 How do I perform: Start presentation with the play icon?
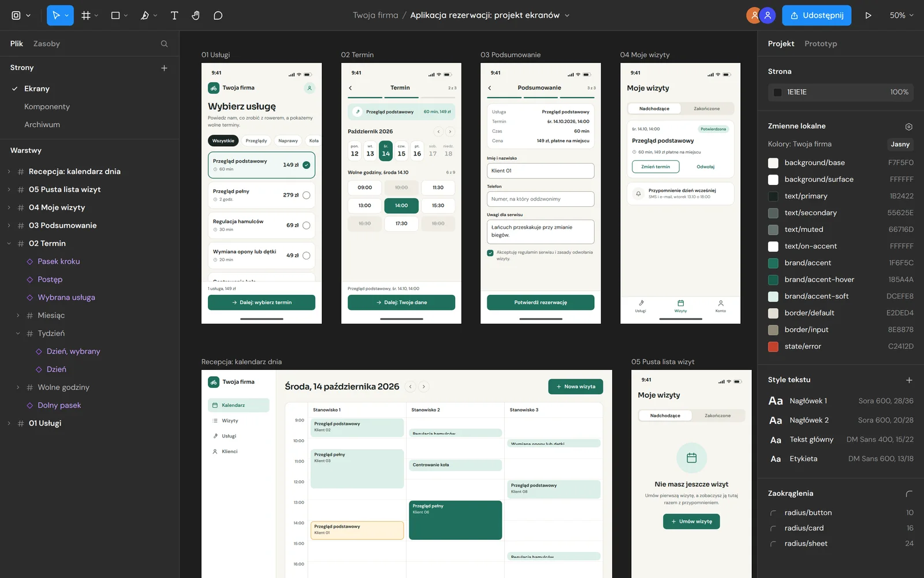pyautogui.click(x=868, y=16)
